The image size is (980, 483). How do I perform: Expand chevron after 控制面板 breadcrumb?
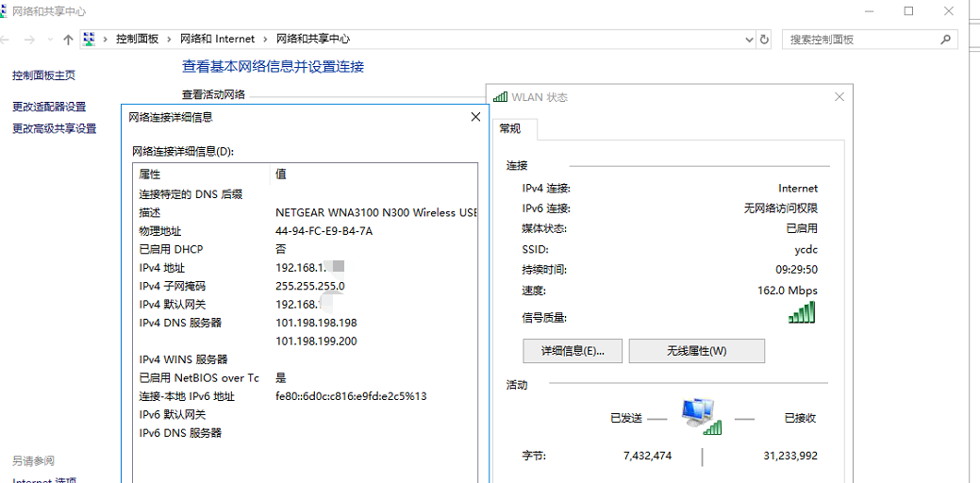169,39
